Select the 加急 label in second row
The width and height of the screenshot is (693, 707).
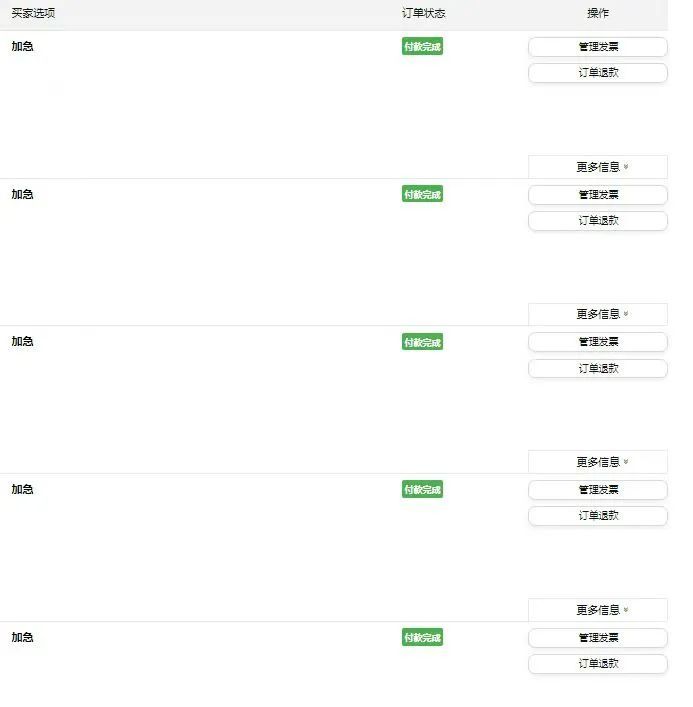coord(22,194)
